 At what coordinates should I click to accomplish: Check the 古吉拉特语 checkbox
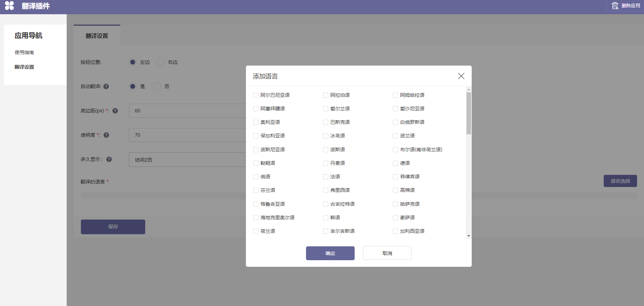click(325, 204)
